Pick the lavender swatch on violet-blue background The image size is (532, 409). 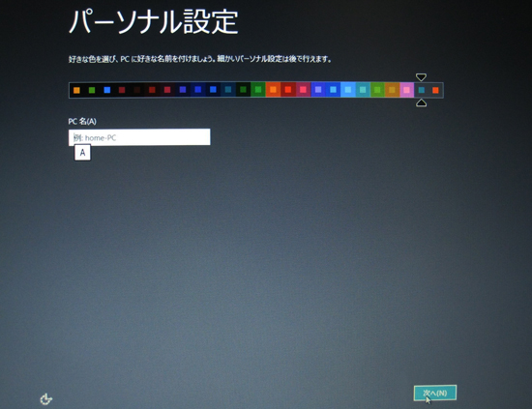318,90
